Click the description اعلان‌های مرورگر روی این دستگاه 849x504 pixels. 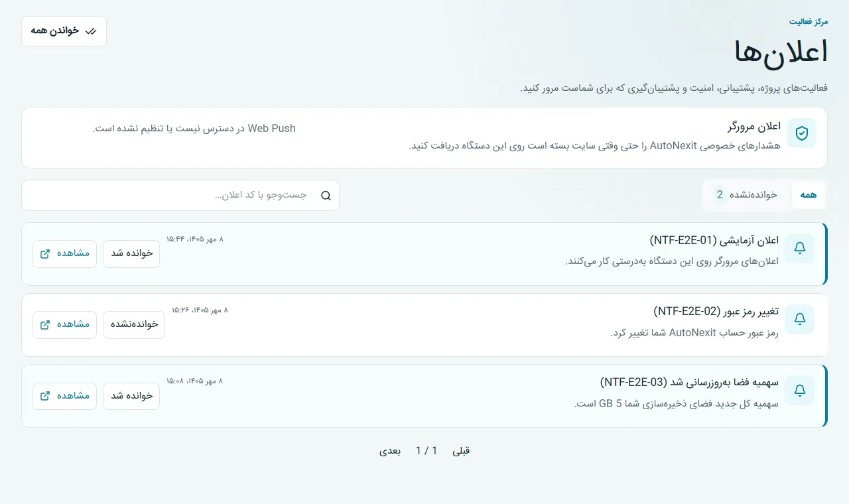(x=672, y=261)
